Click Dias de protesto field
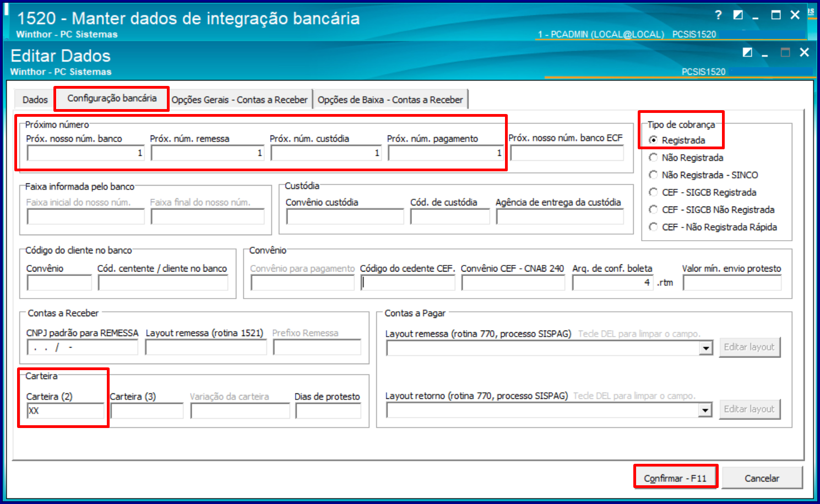This screenshot has height=504, width=820. tap(328, 411)
